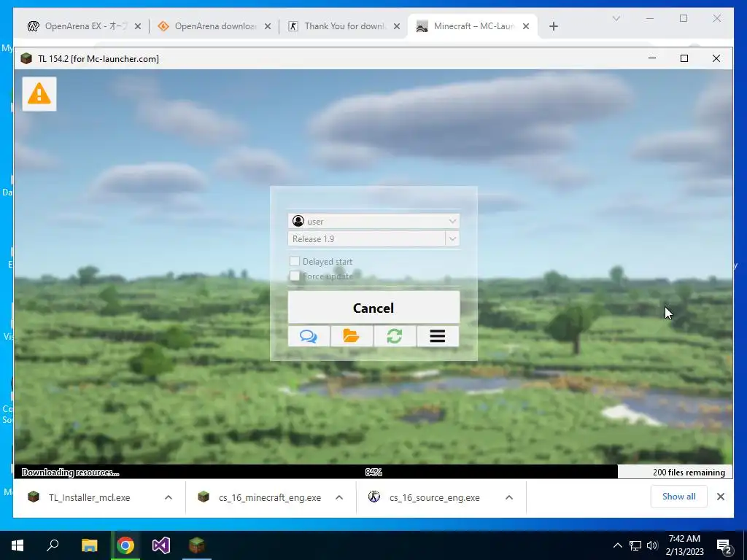Open the warning notice icon in launcher

pyautogui.click(x=39, y=94)
